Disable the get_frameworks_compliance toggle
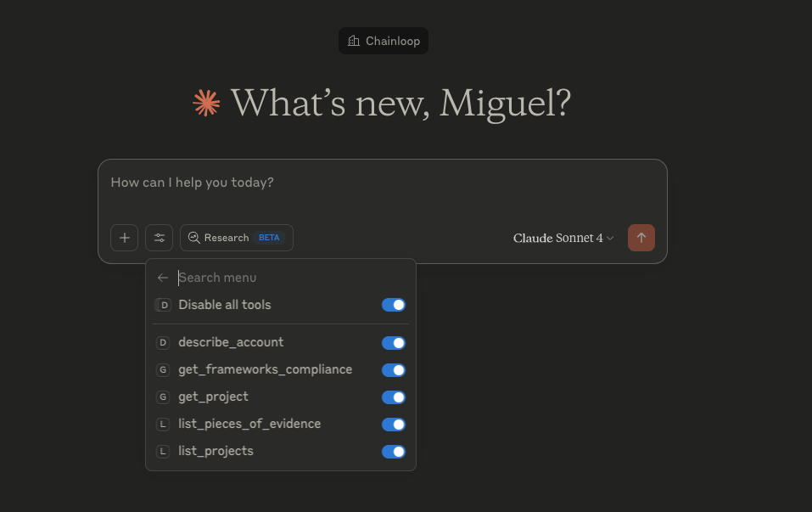The width and height of the screenshot is (812, 512). point(394,370)
